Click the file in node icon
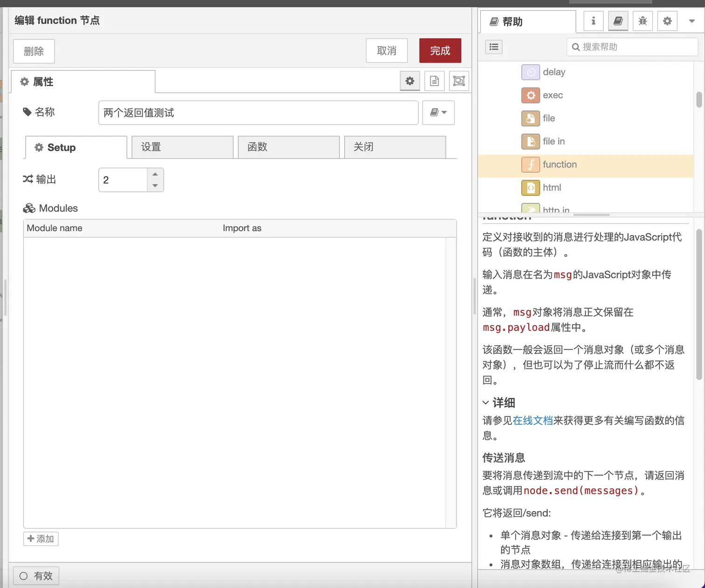 [531, 142]
